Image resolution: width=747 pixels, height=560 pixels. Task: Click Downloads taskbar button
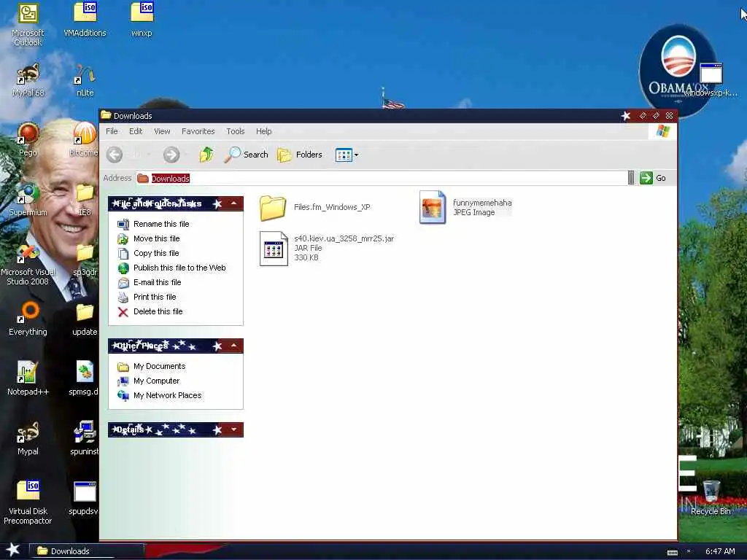click(x=87, y=551)
